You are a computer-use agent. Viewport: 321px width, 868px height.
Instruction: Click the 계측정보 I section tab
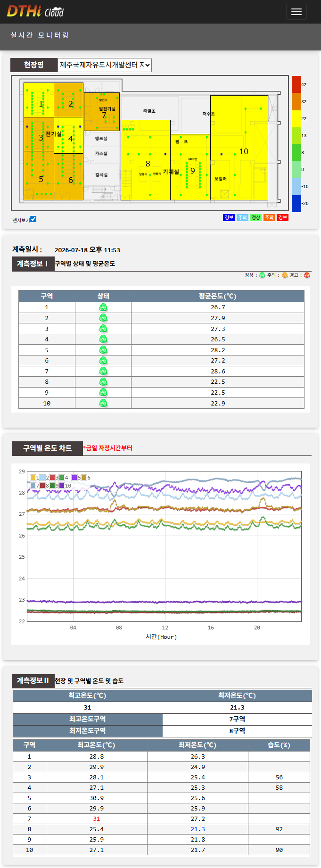33,264
